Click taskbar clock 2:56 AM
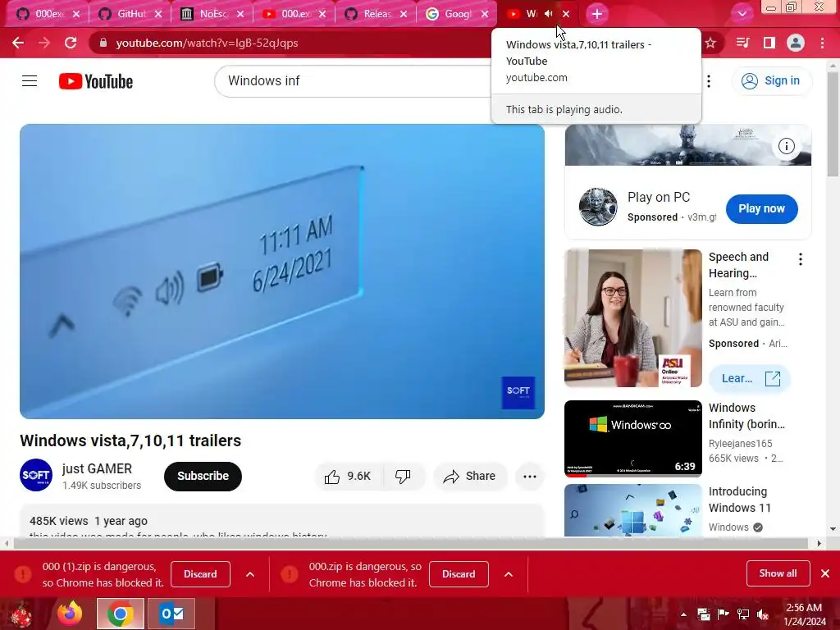840x630 pixels. [x=805, y=614]
